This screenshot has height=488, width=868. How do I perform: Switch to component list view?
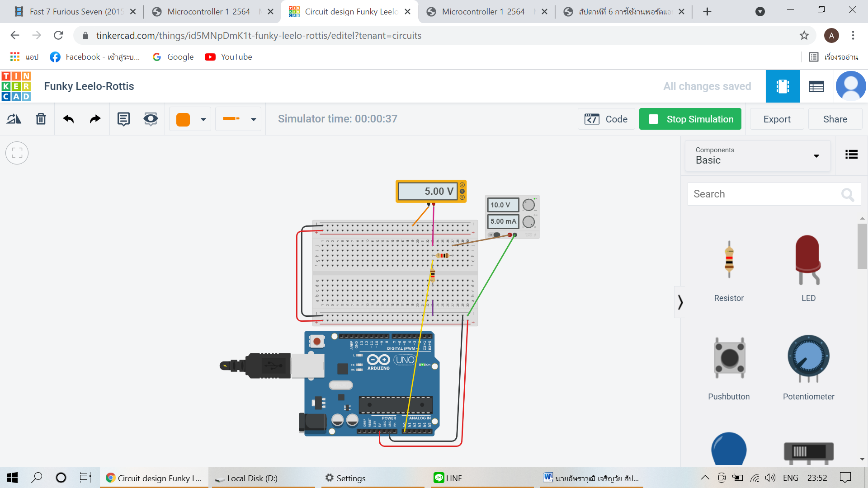click(816, 86)
